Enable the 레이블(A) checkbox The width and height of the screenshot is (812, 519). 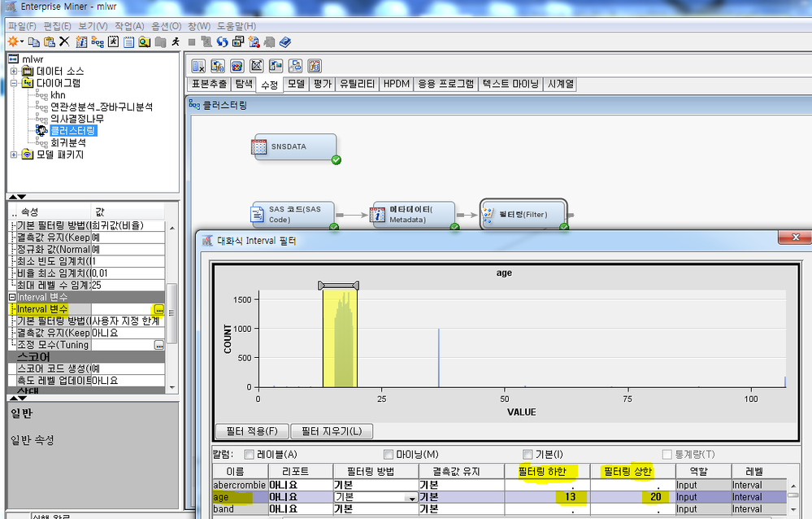tap(250, 454)
